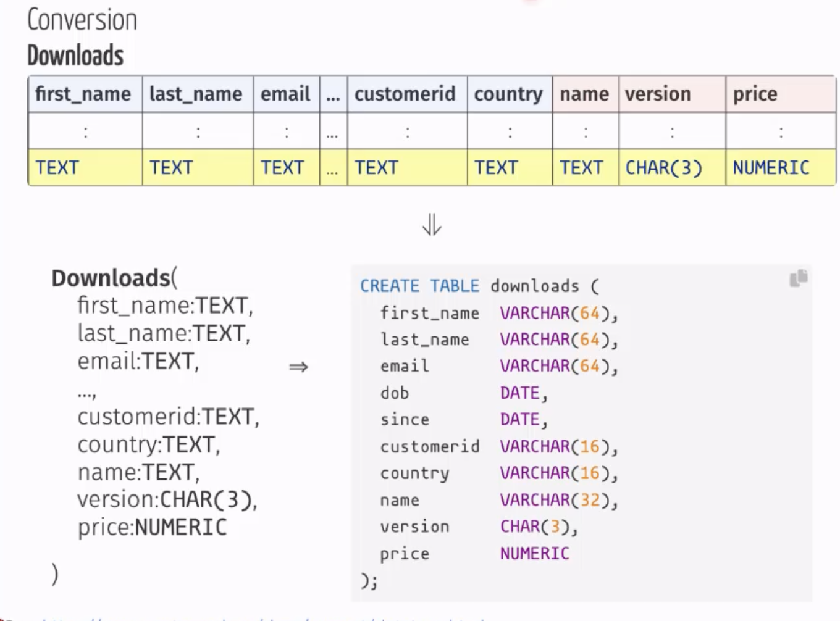This screenshot has height=621, width=840.
Task: Click the version column header
Action: [x=658, y=94]
